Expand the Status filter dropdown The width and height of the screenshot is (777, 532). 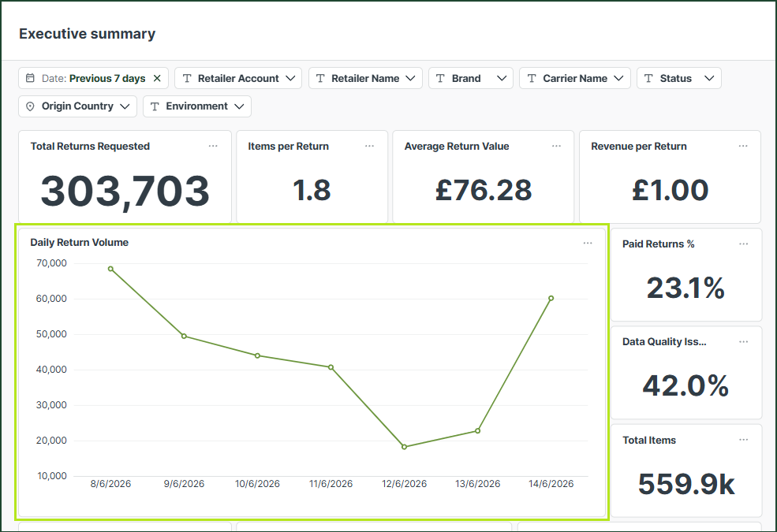(679, 78)
